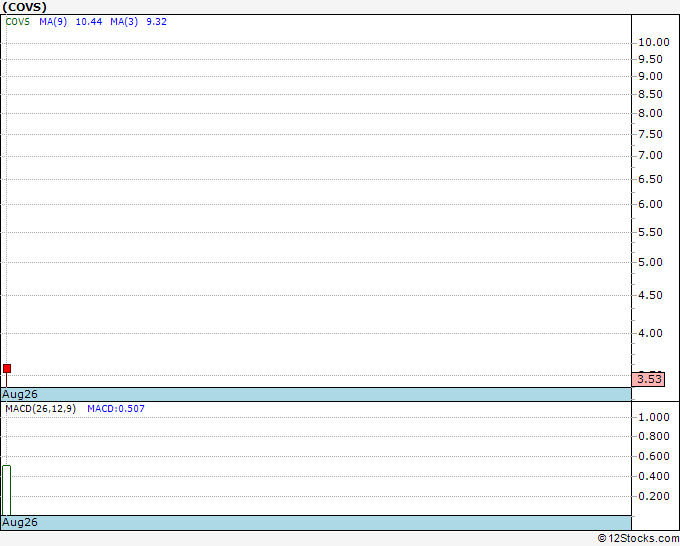Click the 7.00 price axis label
Screen dimensions: 680x546
click(x=650, y=155)
